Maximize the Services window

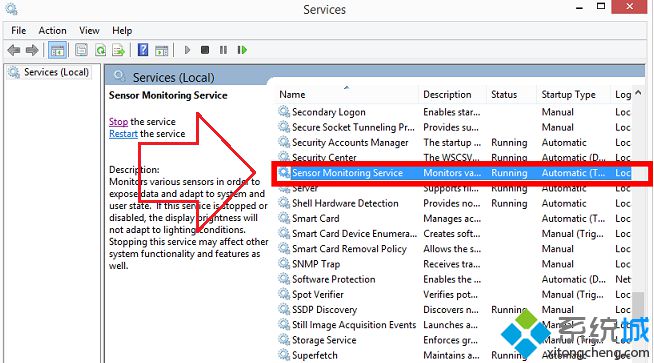click(x=601, y=6)
